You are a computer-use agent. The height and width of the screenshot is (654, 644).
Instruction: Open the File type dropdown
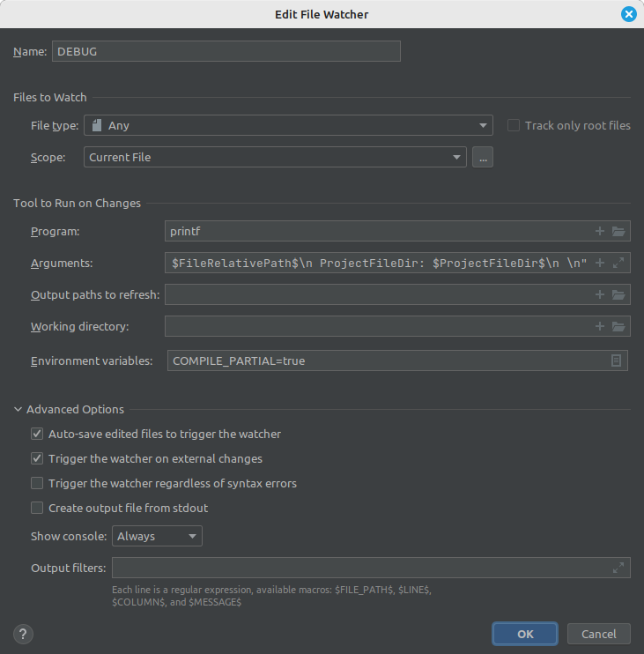tap(287, 125)
